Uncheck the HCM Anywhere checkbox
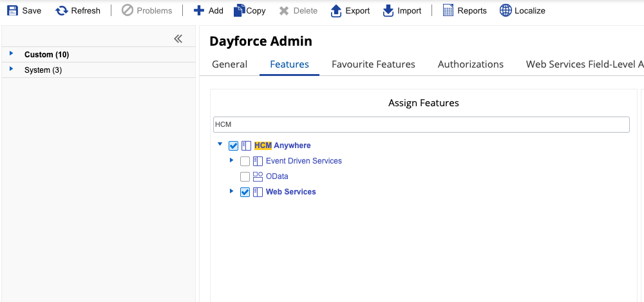The width and height of the screenshot is (644, 302). pos(233,146)
